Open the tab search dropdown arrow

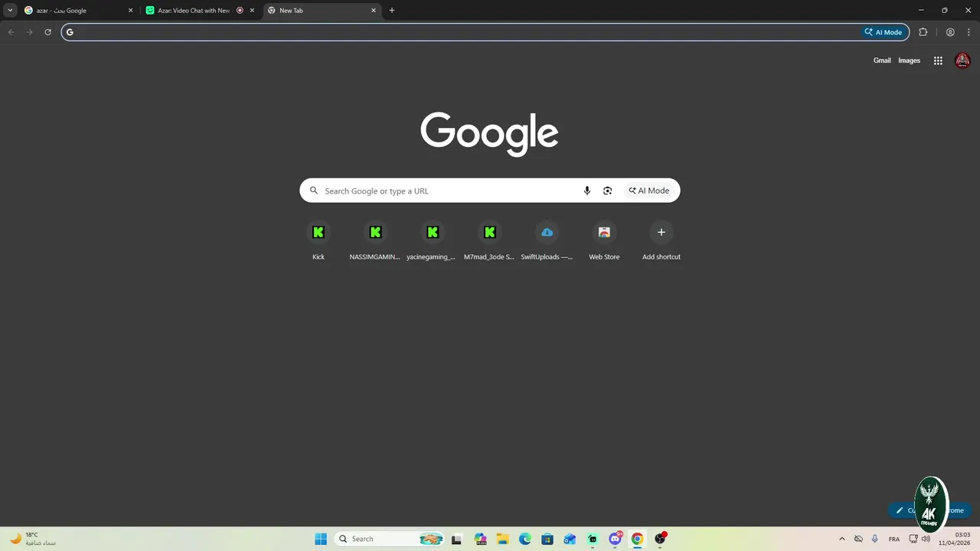(10, 10)
